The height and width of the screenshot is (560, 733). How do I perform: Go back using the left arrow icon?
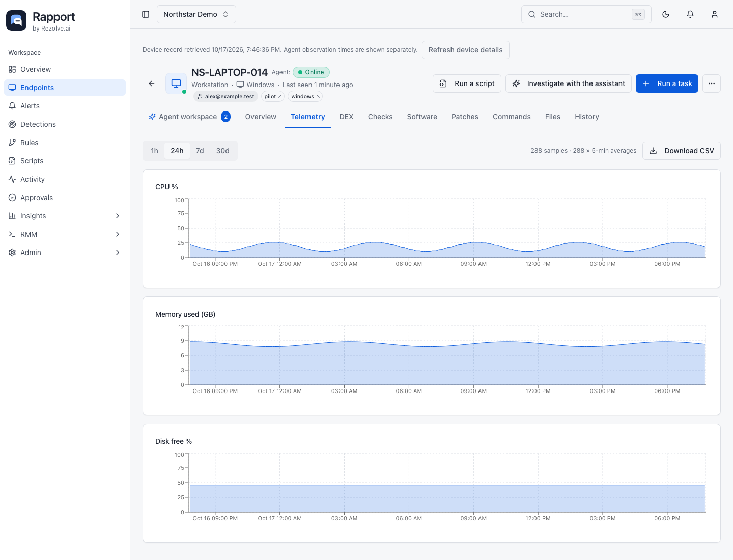(152, 83)
